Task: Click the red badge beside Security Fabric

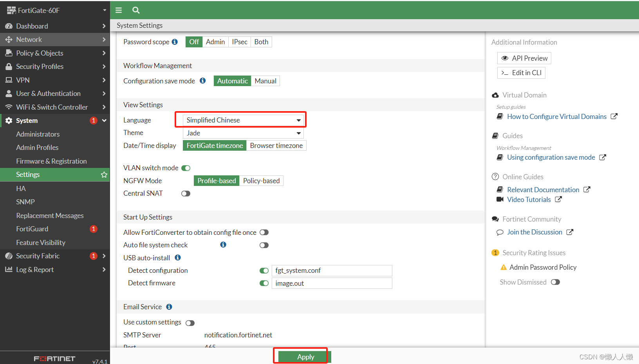Action: 94,256
